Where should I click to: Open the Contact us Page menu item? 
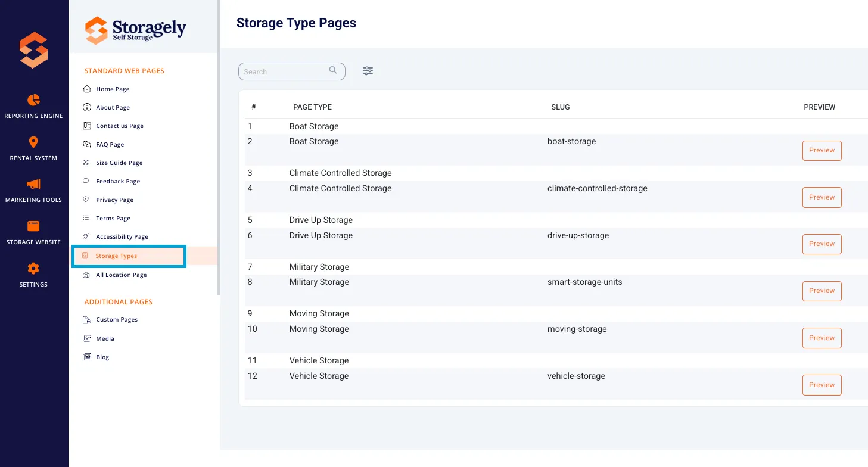pos(120,126)
